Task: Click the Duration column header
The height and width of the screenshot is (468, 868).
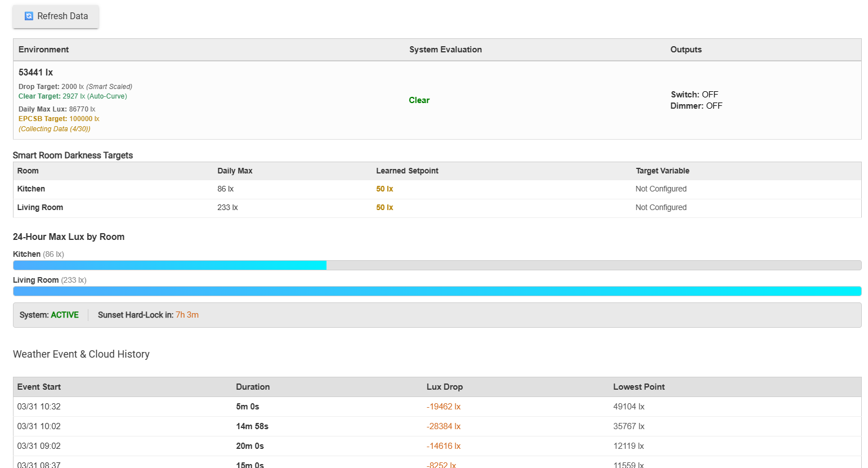Action: tap(253, 387)
